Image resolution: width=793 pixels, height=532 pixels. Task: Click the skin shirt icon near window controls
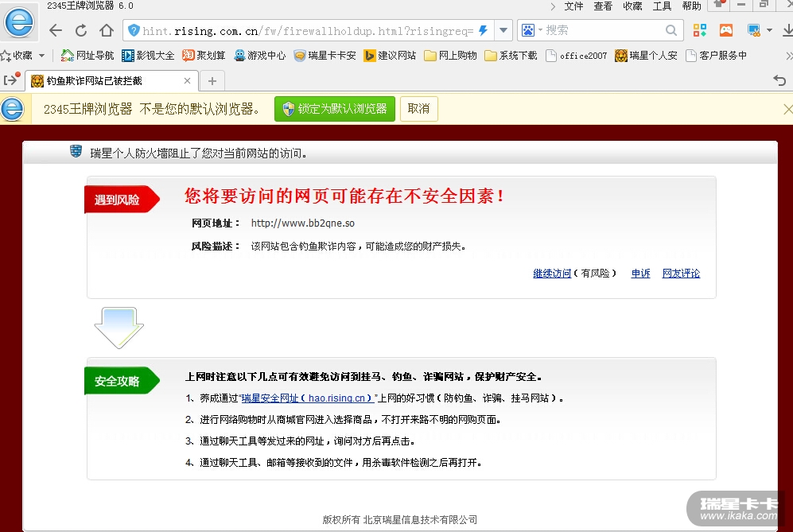(x=719, y=5)
